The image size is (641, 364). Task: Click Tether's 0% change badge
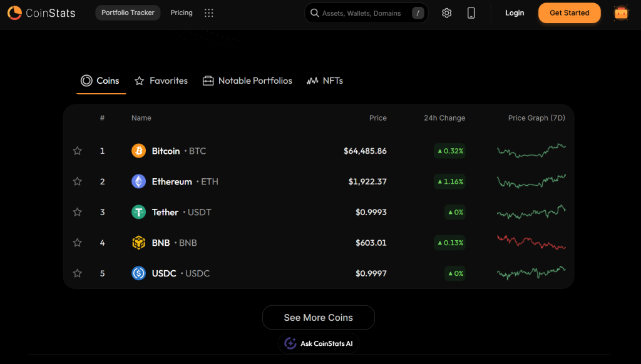pyautogui.click(x=455, y=212)
